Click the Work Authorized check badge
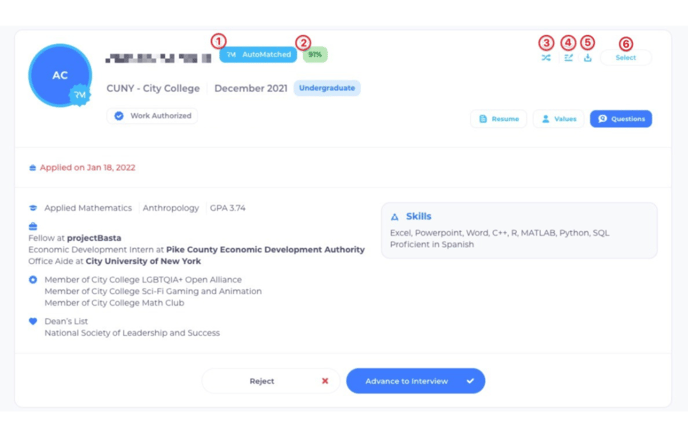This screenshot has height=437, width=688. pos(152,116)
